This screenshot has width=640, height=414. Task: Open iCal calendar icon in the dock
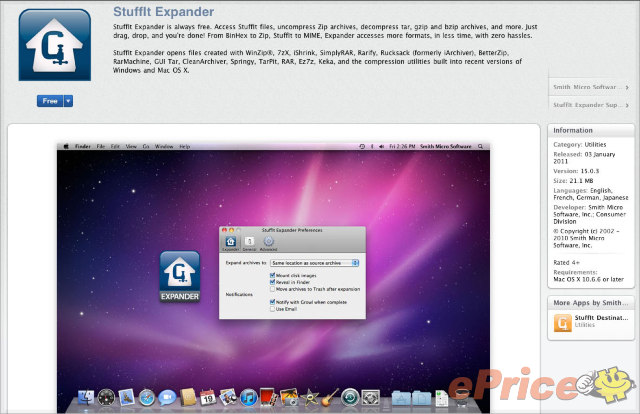point(208,397)
